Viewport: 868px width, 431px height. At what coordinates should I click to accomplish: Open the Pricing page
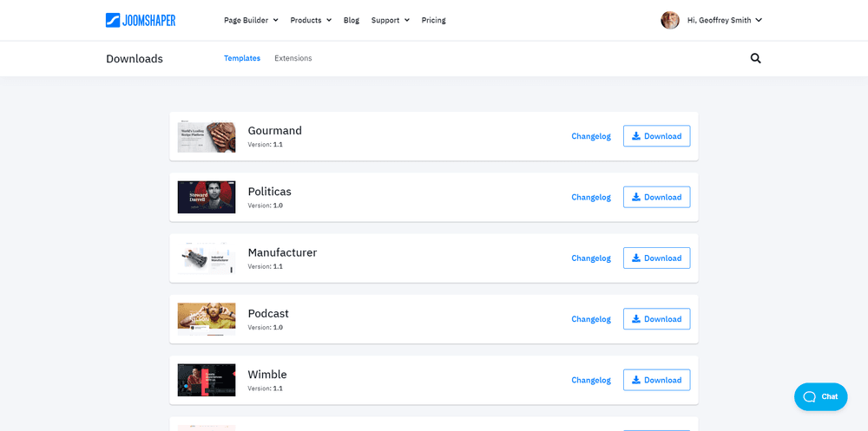(433, 20)
